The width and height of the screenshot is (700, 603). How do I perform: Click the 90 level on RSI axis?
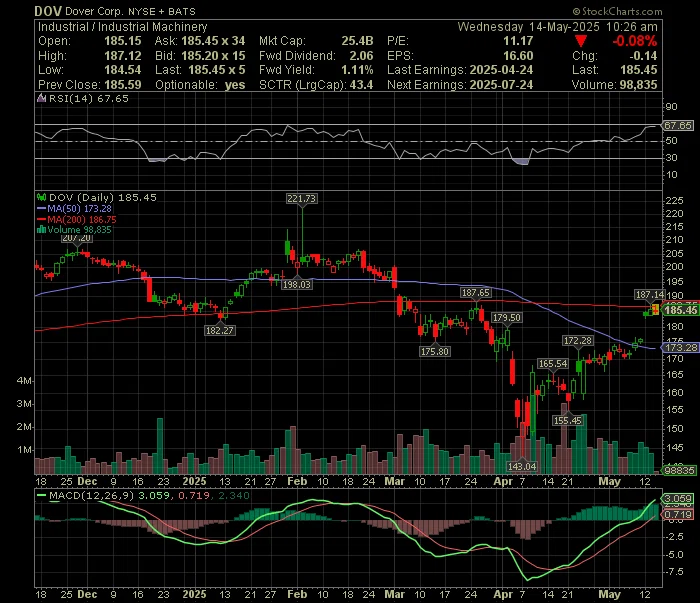(x=671, y=107)
